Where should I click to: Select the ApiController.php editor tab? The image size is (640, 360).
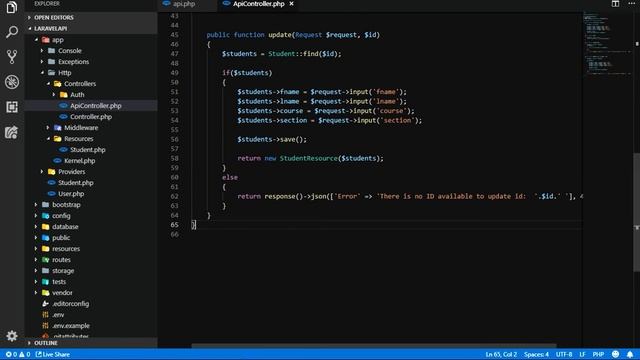259,4
